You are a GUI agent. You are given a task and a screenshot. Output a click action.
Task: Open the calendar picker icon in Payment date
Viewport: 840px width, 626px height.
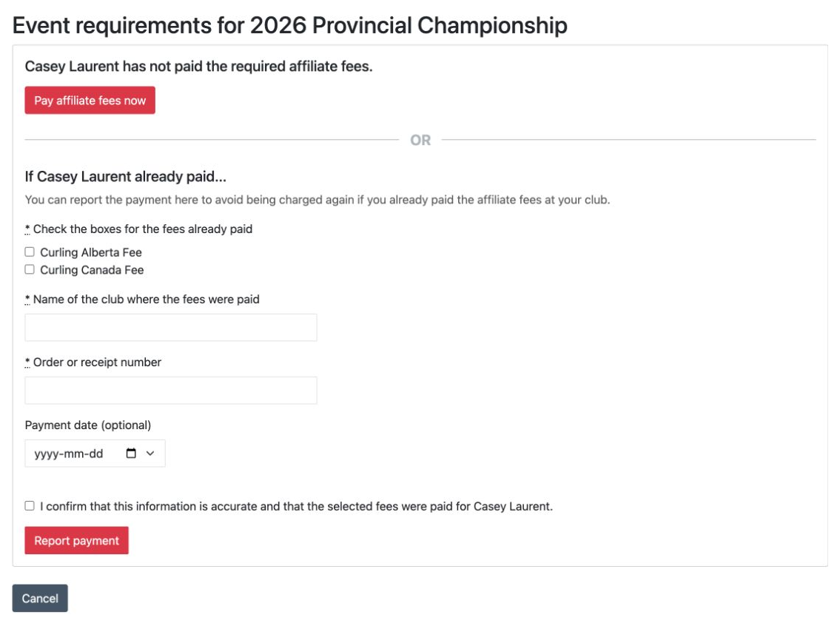click(131, 454)
